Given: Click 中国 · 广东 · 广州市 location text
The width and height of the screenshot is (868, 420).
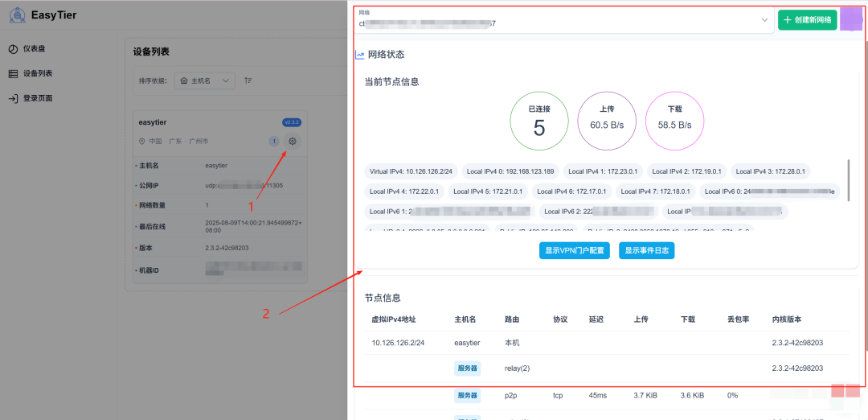Looking at the screenshot, I should coord(178,142).
